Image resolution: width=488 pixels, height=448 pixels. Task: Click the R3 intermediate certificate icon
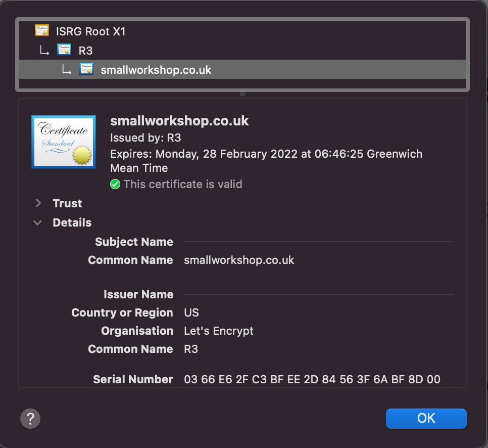(64, 50)
